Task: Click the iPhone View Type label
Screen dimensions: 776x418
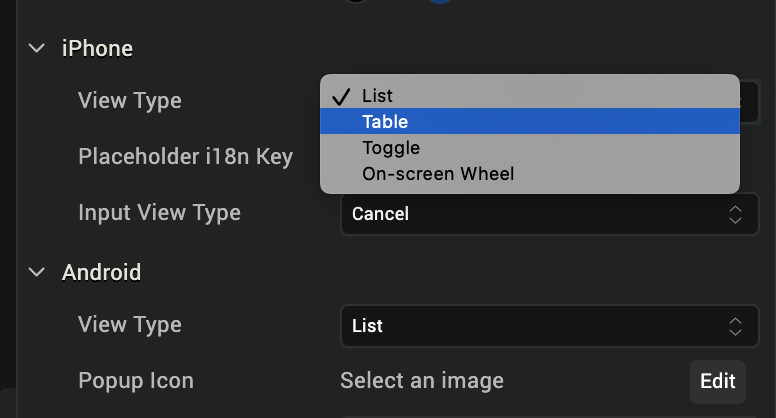Action: [130, 101]
